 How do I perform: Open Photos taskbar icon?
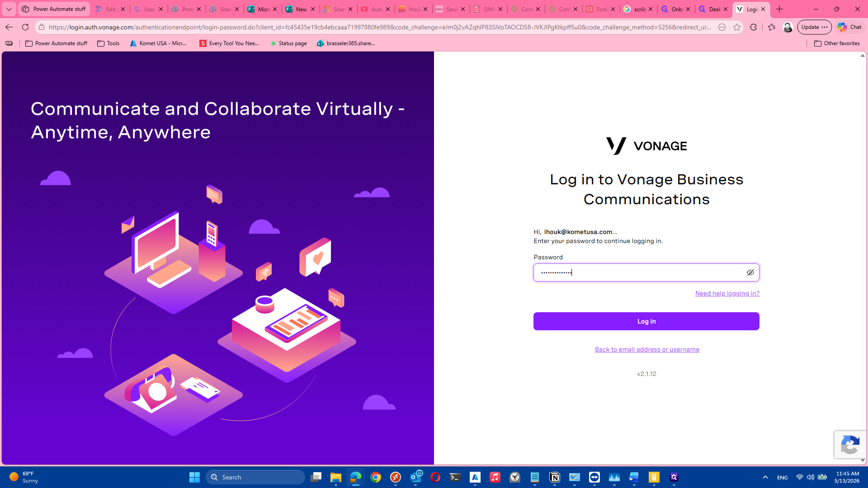coord(614,477)
